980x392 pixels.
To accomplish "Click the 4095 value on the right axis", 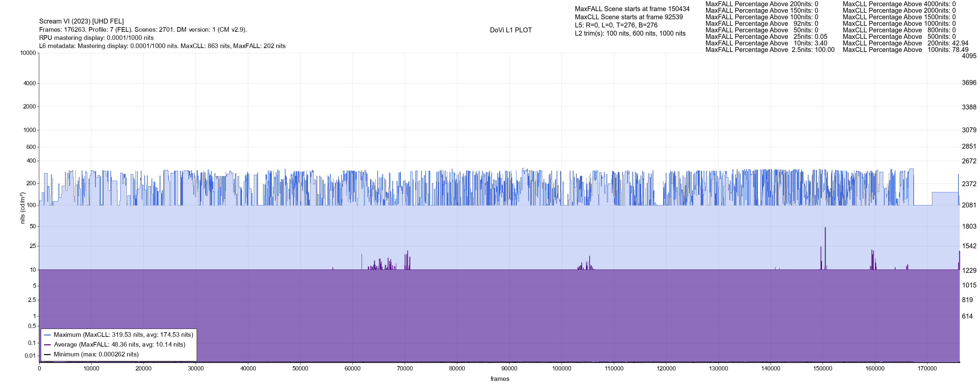I will (969, 56).
